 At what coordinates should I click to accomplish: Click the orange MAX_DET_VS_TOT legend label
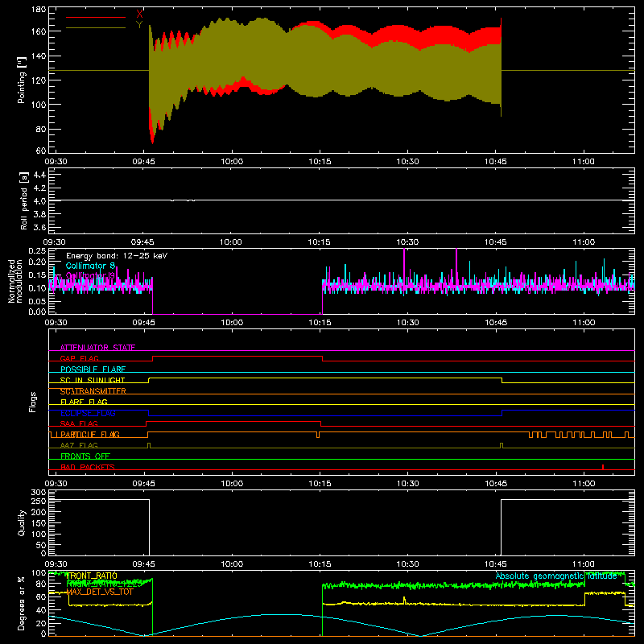[100, 592]
